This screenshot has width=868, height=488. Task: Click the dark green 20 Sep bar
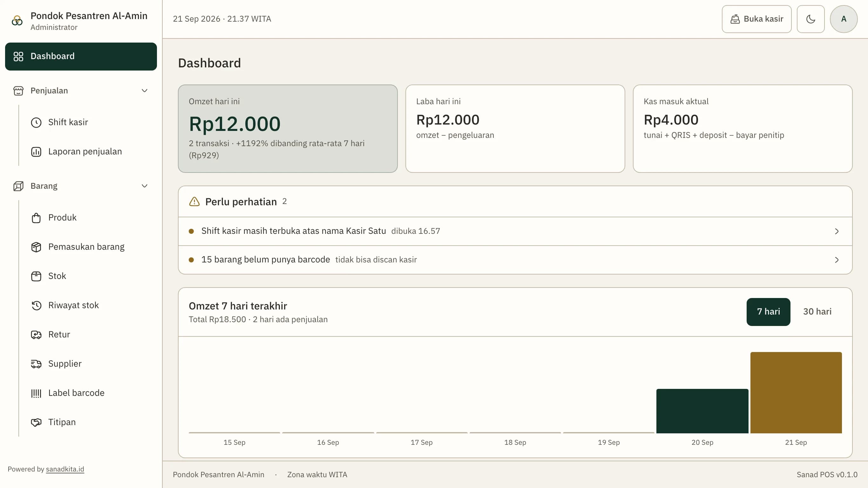pos(702,411)
